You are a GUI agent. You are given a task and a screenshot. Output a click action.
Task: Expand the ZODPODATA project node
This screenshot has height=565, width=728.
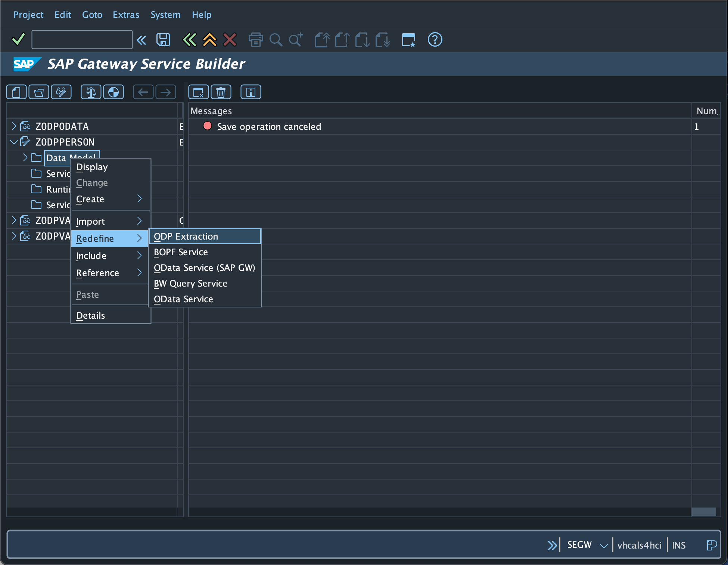tap(14, 126)
